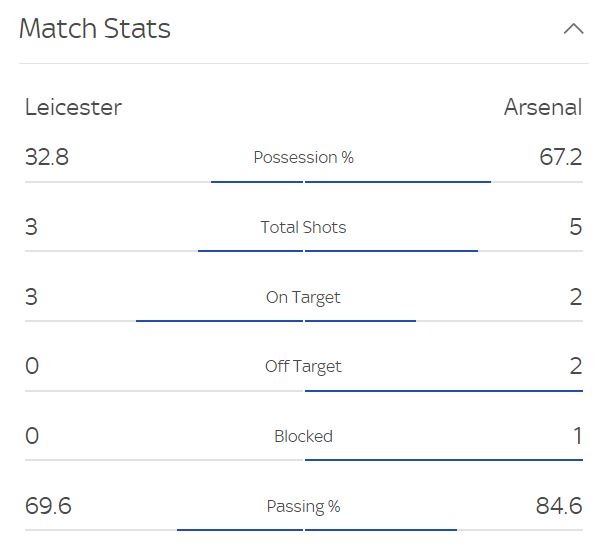The width and height of the screenshot is (607, 544).
Task: Click the On Target label
Action: 303,298
